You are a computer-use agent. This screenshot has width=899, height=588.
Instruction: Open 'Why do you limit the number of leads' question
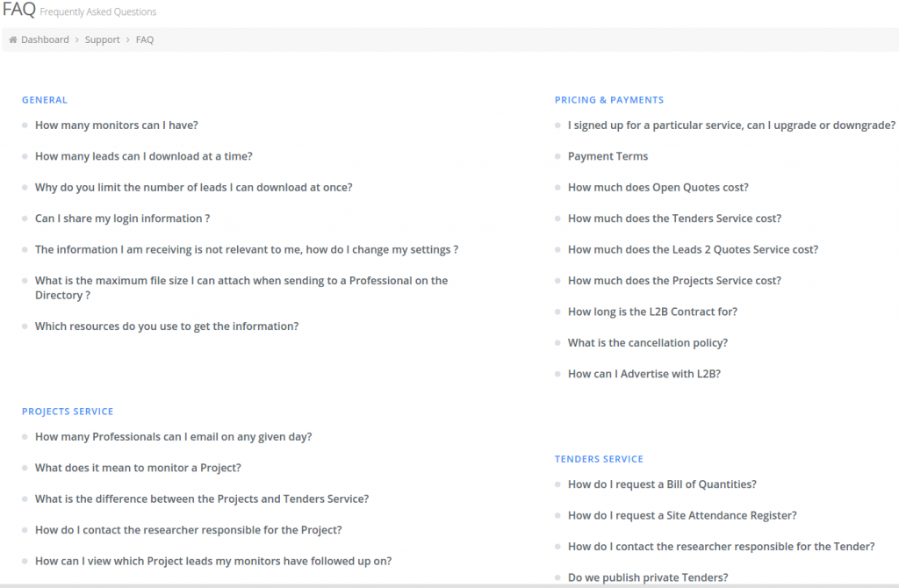(193, 187)
